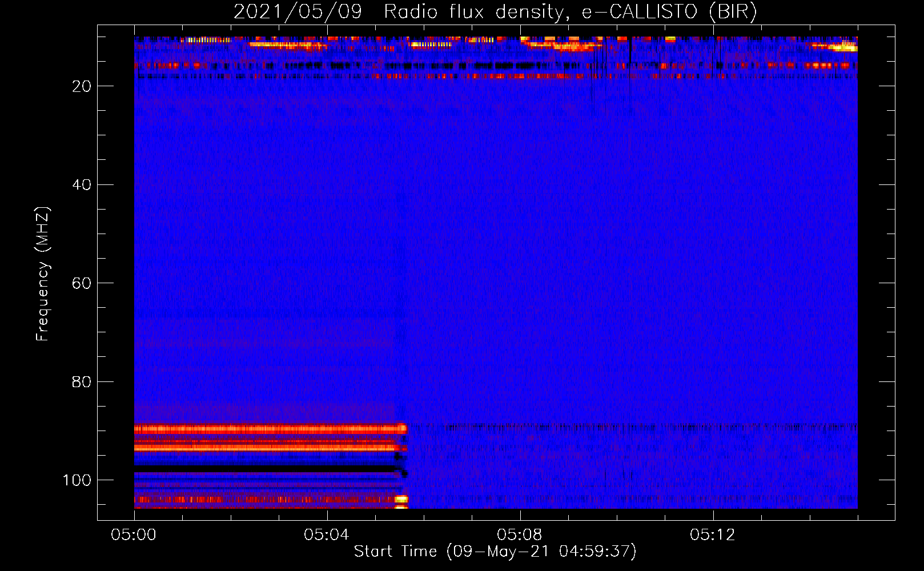This screenshot has width=924, height=571.
Task: Click the '80' frequency tick label
Action: (x=82, y=382)
